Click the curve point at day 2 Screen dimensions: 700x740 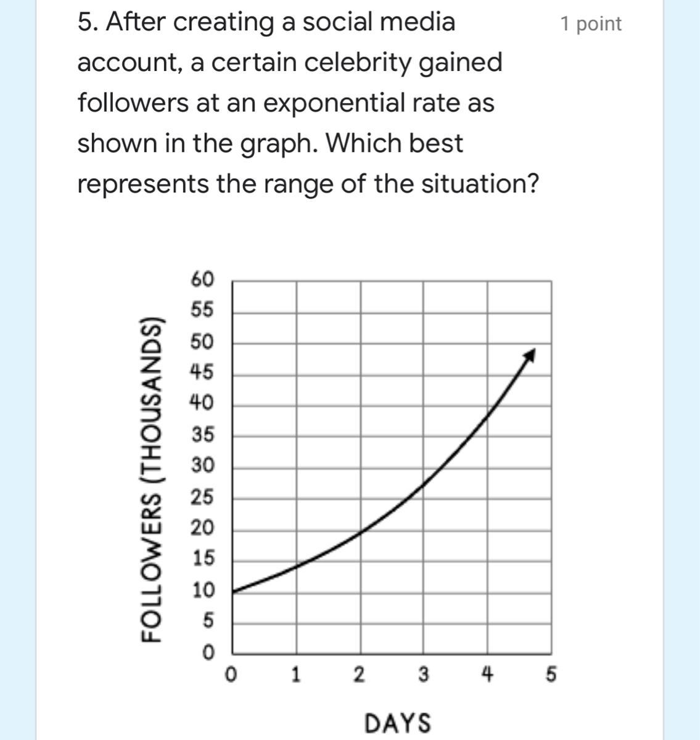[361, 531]
